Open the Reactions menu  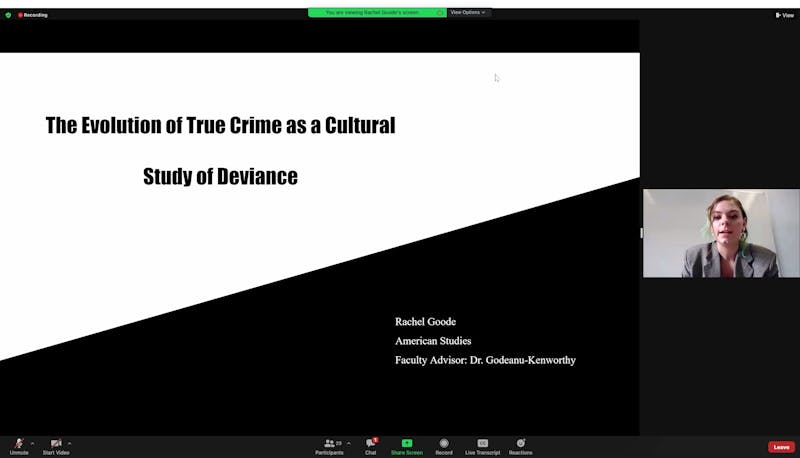(520, 443)
